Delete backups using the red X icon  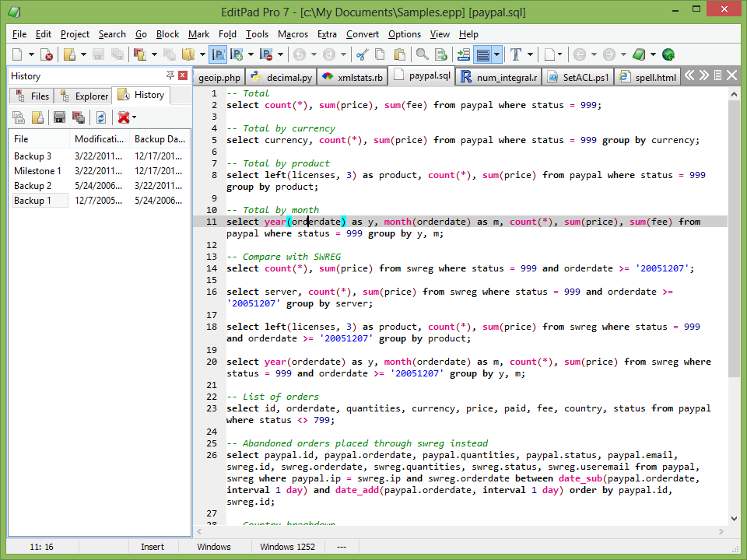tap(123, 117)
